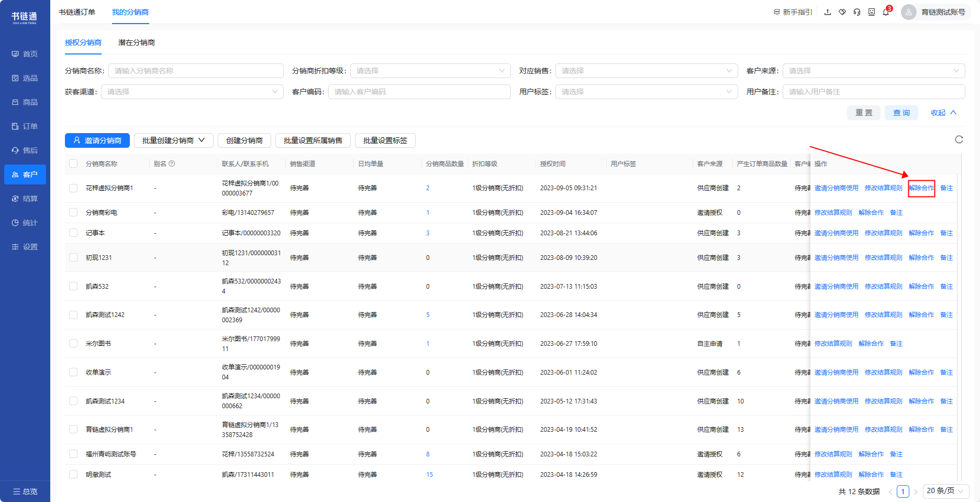Screen dimensions: 980x502
Task: Toggle select-all checkbox in table header
Action: (x=73, y=163)
